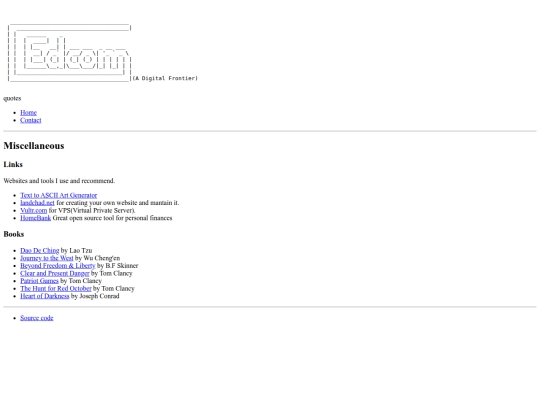Open The Hunt for Red October link
Screen dimensions: 540x405
coord(56,289)
